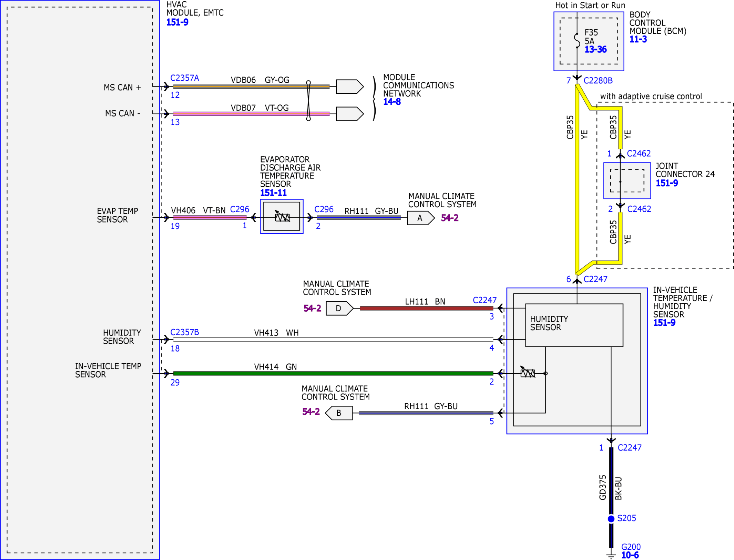
Task: Select connector label C2357A
Action: 185,78
